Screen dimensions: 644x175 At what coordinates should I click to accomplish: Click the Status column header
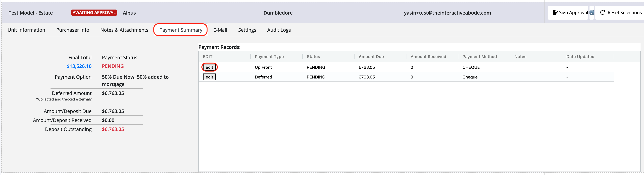pyautogui.click(x=313, y=57)
